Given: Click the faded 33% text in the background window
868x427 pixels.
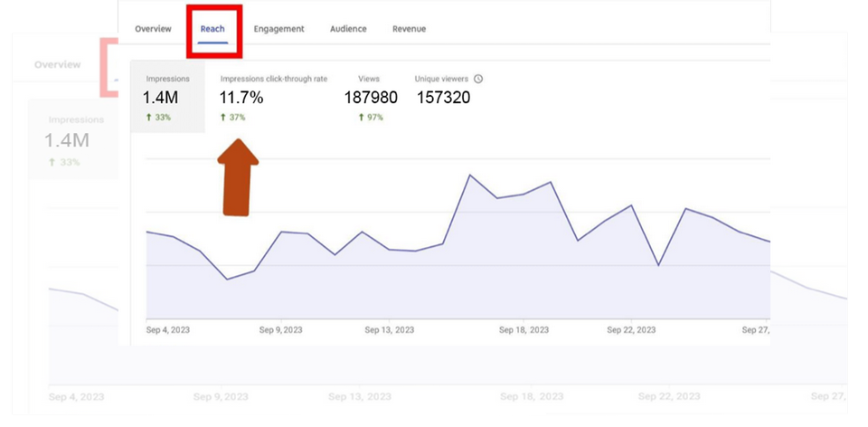Looking at the screenshot, I should click(x=70, y=162).
